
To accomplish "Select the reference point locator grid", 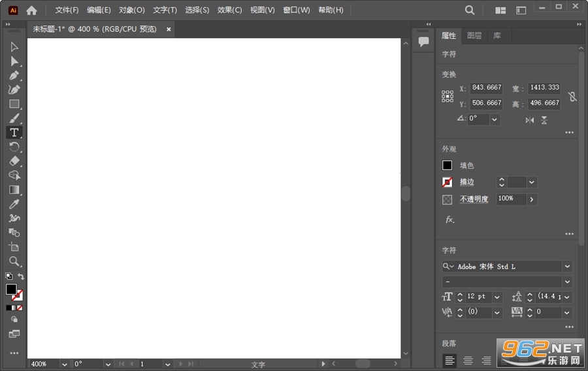I will point(448,96).
